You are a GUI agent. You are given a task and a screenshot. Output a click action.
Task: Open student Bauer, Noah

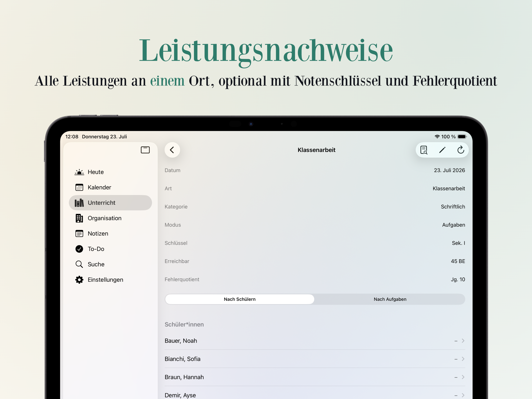pos(315,341)
